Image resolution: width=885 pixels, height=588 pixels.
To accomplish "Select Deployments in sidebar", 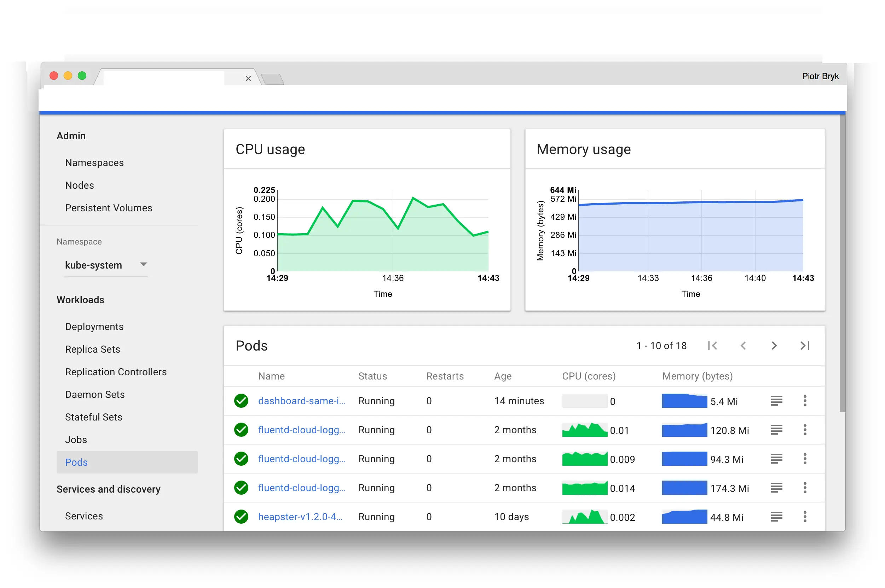I will (94, 327).
